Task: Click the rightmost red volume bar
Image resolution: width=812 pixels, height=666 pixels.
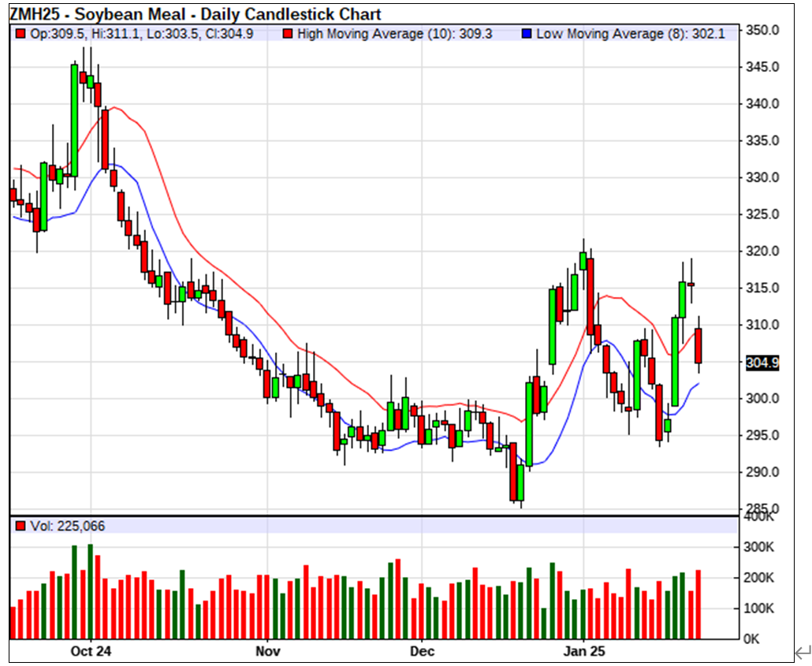Action: (x=698, y=604)
